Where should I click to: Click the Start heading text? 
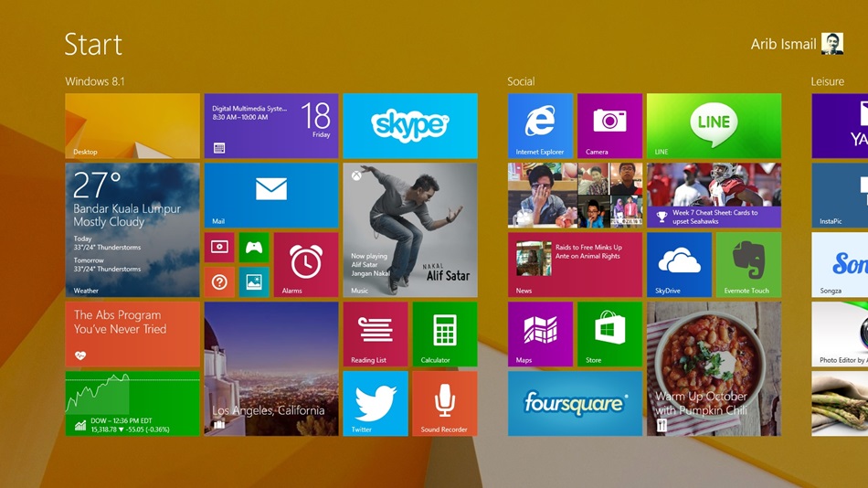(93, 44)
